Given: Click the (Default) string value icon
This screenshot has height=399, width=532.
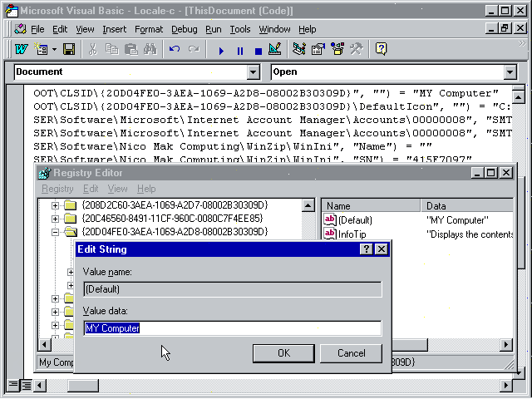Looking at the screenshot, I should [x=330, y=219].
